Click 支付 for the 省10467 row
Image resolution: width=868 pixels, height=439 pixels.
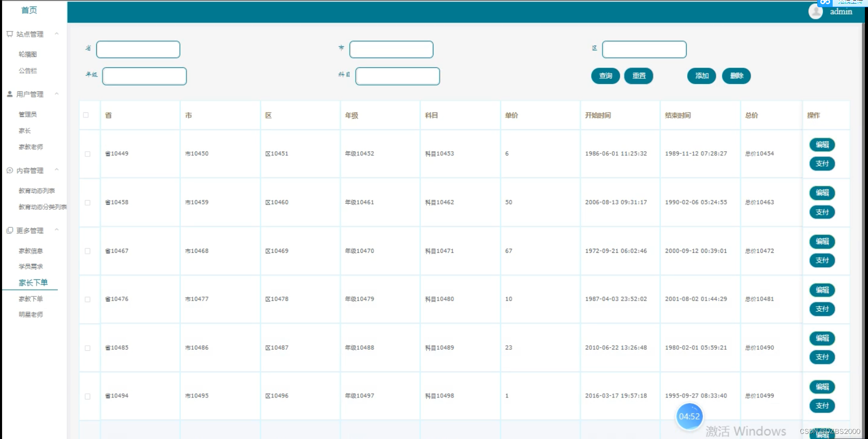coord(822,261)
